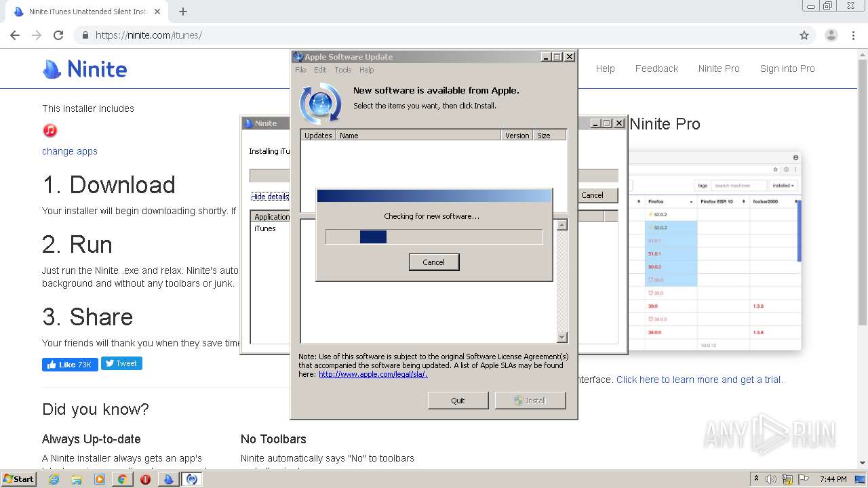This screenshot has width=868, height=488.
Task: Click the Install button
Action: pyautogui.click(x=529, y=400)
